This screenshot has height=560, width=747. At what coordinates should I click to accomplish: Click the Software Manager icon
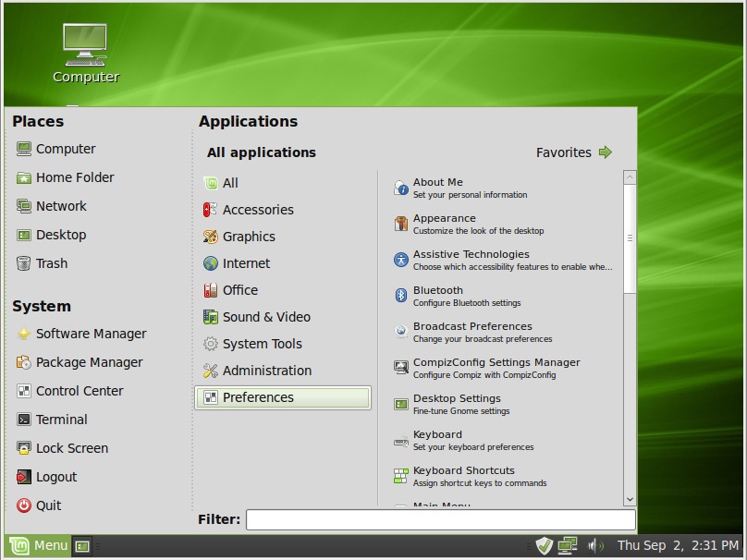24,334
